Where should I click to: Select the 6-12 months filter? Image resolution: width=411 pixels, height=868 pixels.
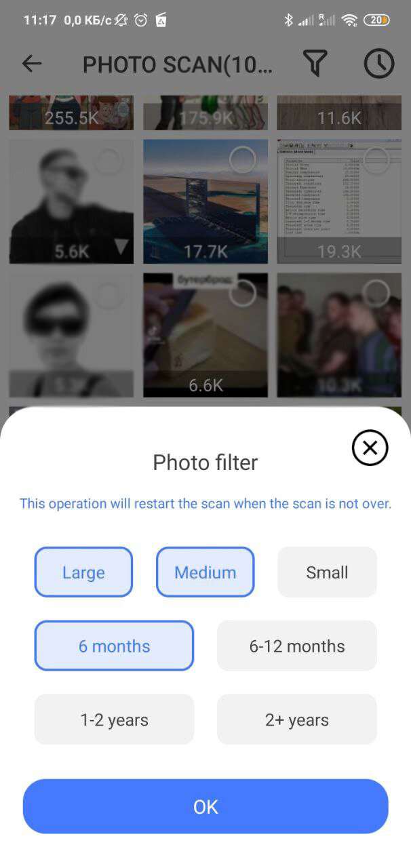pos(297,646)
